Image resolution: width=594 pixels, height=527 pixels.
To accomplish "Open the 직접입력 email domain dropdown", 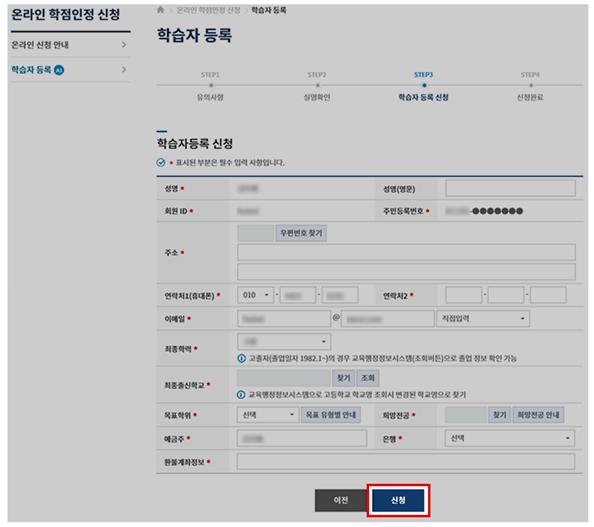I will click(x=483, y=319).
